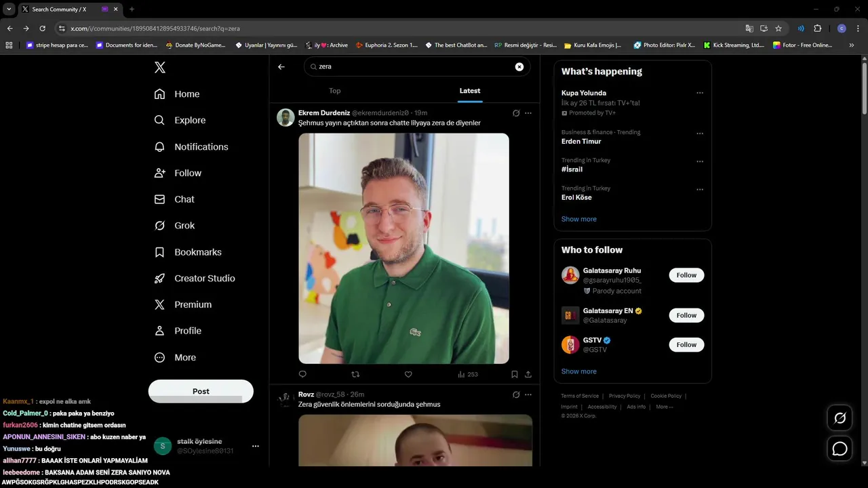The height and width of the screenshot is (488, 868).
Task: Show hidden bookmarks chevron
Action: pos(852,45)
